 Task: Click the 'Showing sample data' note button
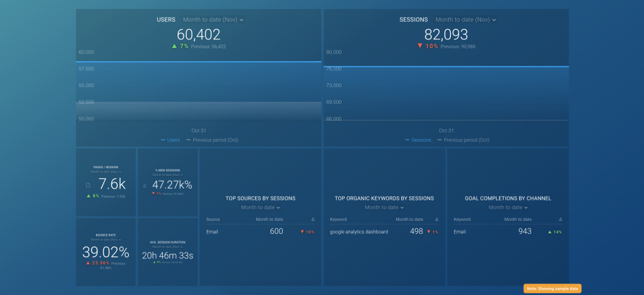tap(552, 289)
